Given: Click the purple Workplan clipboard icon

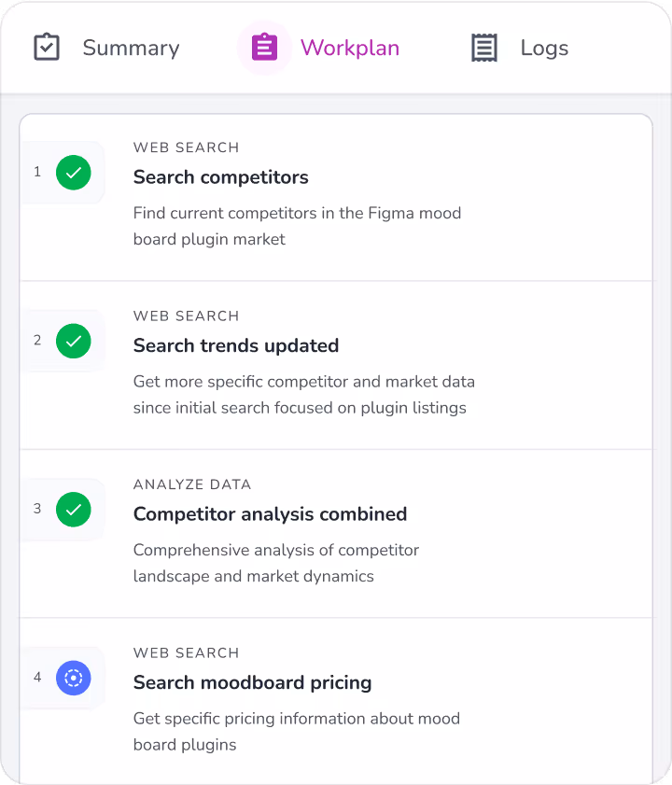Looking at the screenshot, I should [x=264, y=48].
